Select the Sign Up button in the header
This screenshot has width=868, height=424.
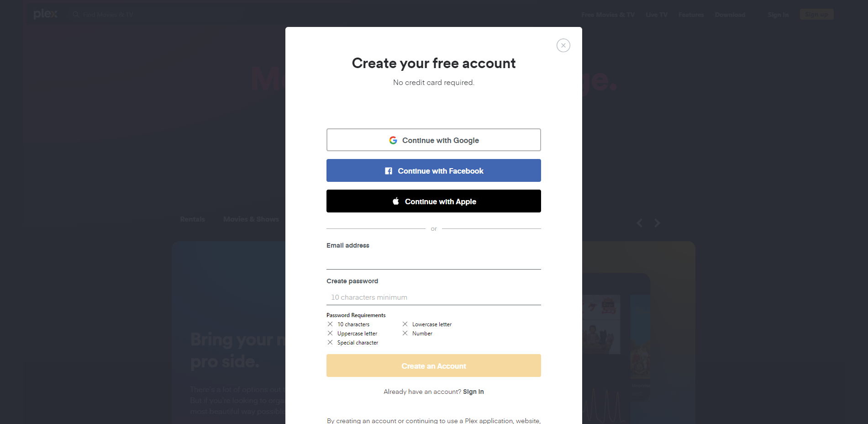[x=816, y=14]
